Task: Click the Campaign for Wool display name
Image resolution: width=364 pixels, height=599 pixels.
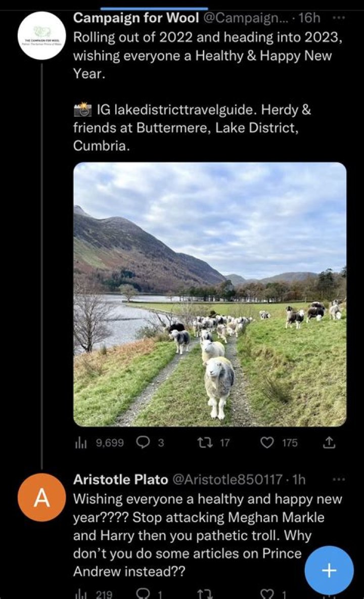Action: 136,18
